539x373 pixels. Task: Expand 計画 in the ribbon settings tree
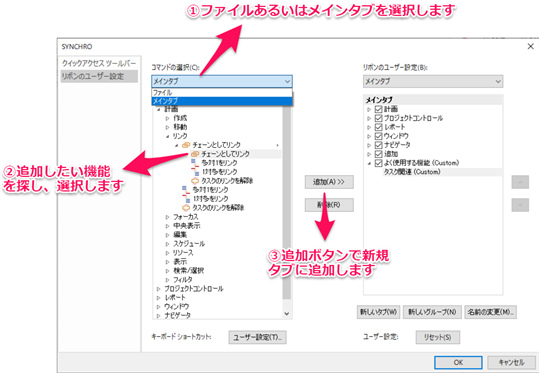tap(369, 109)
